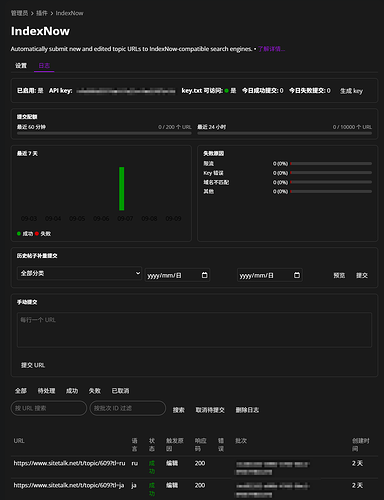Select the 已取消 log filter

pyautogui.click(x=120, y=391)
